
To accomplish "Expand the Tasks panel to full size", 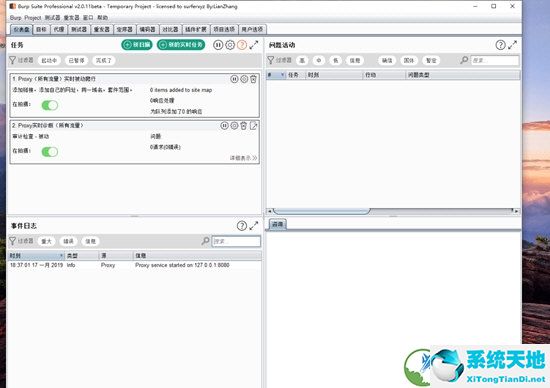I will click(x=254, y=45).
